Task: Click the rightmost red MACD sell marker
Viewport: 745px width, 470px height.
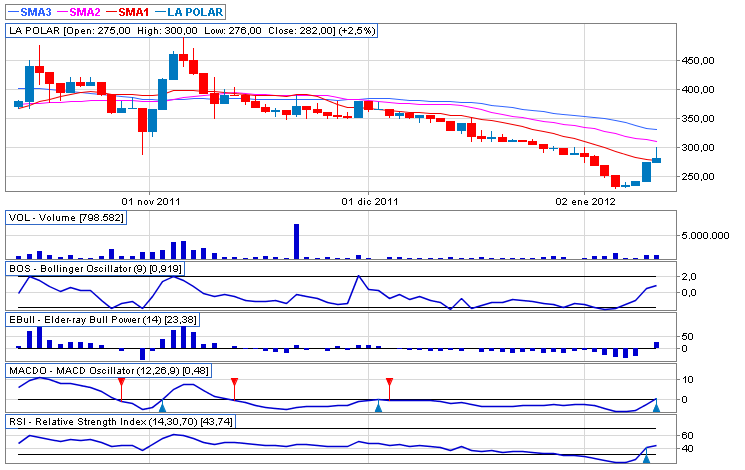Action: (x=389, y=383)
